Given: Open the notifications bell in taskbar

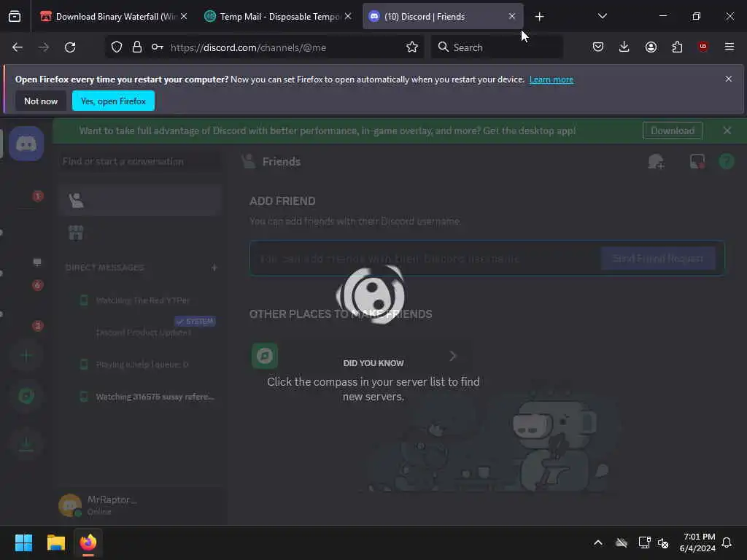Looking at the screenshot, I should 727,542.
